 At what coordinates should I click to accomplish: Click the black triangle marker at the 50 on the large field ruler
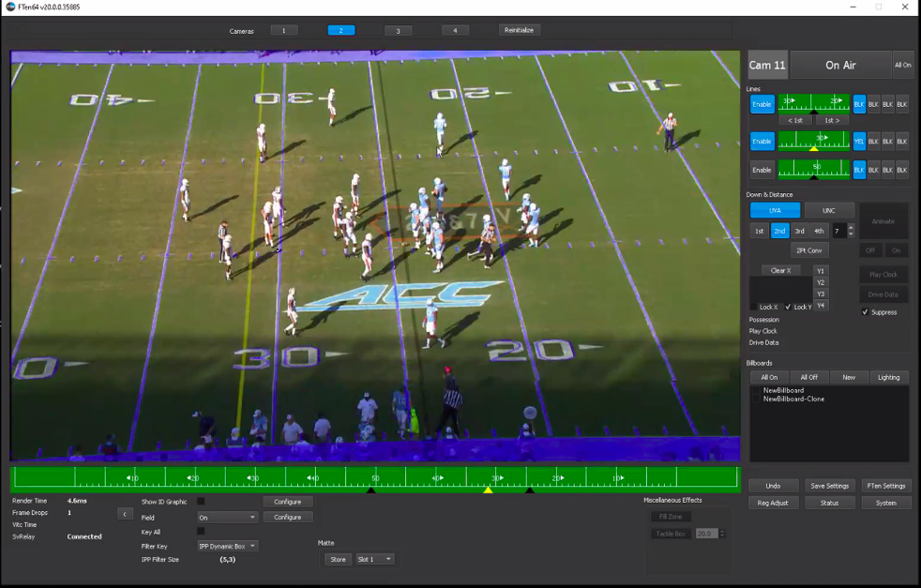pyautogui.click(x=370, y=490)
